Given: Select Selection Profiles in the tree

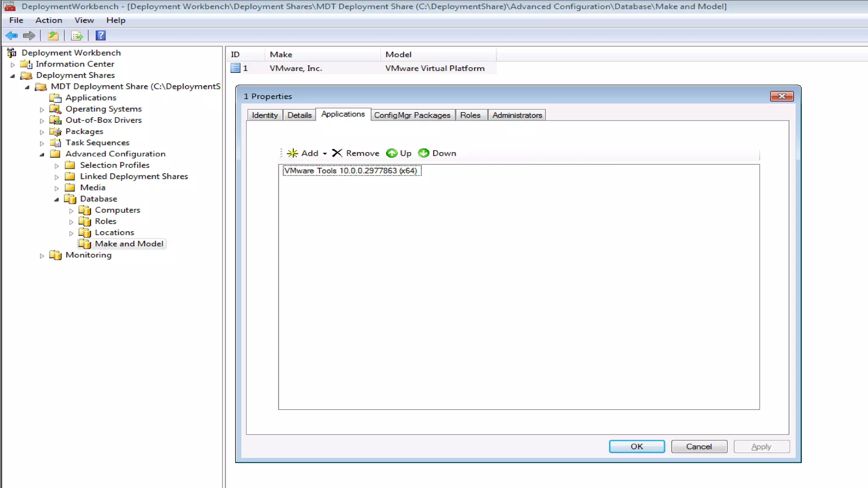Looking at the screenshot, I should (x=114, y=165).
